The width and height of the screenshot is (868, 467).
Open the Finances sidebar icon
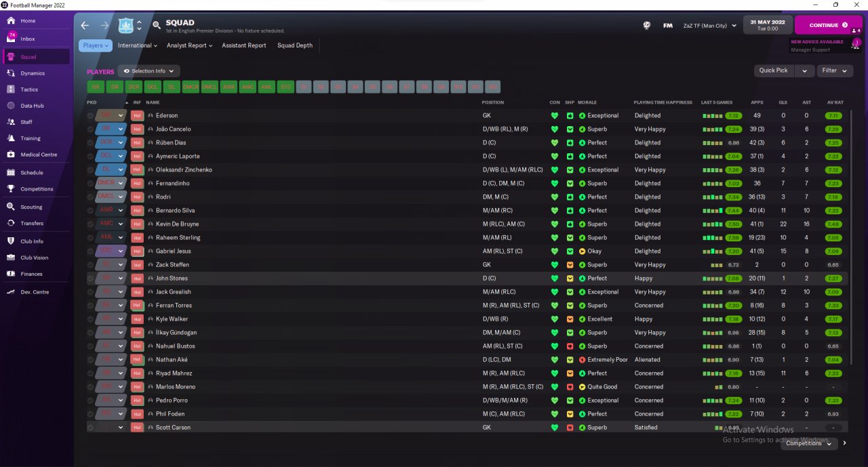point(11,274)
